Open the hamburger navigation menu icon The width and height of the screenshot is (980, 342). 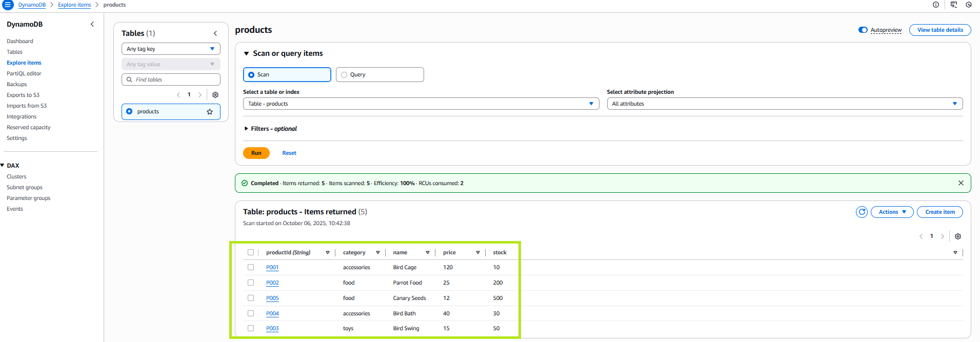tap(8, 5)
